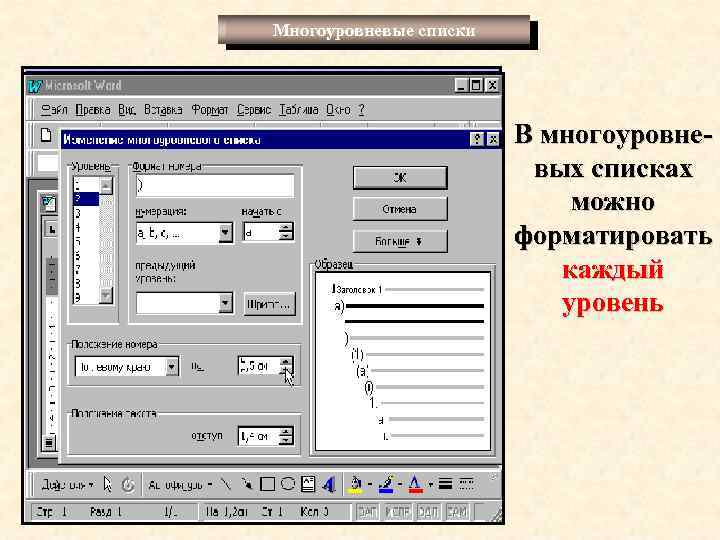
Task: Select level 4 in Уровень list
Action: tap(86, 227)
